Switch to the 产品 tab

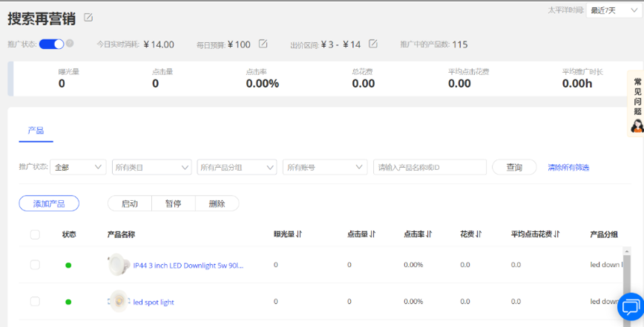[x=36, y=131]
